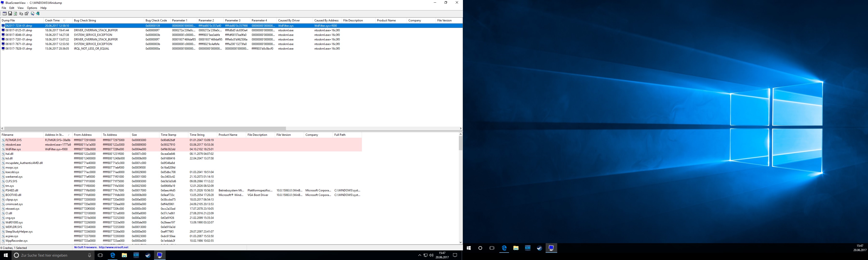
Task: Click the Exit door toolbar icon
Action: tap(38, 14)
